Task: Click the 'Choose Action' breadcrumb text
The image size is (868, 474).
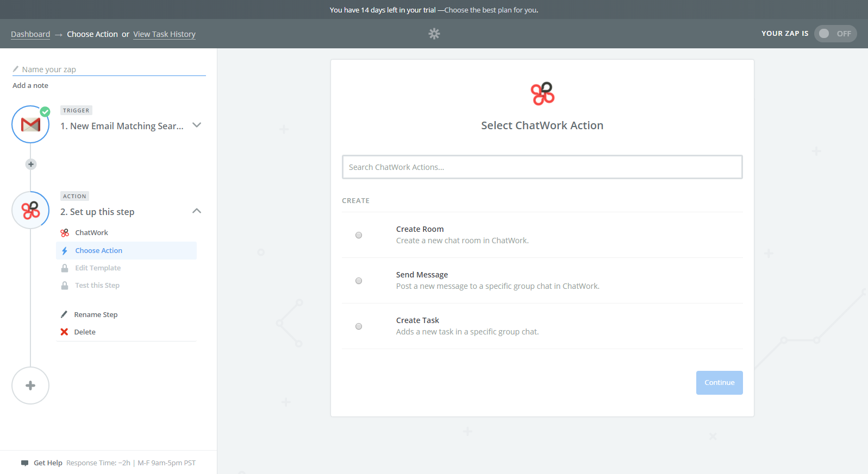Action: coord(92,34)
